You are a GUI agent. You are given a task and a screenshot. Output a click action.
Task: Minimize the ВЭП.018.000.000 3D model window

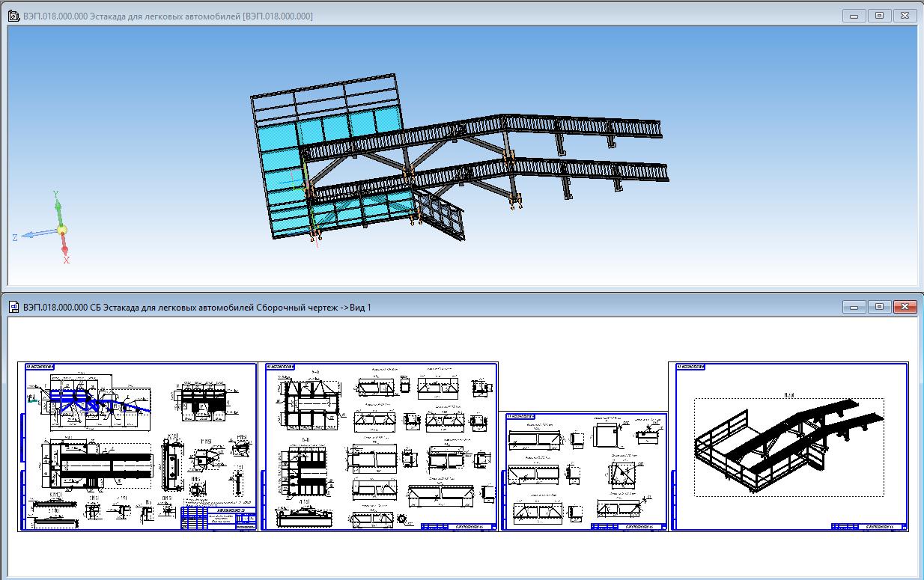(854, 15)
